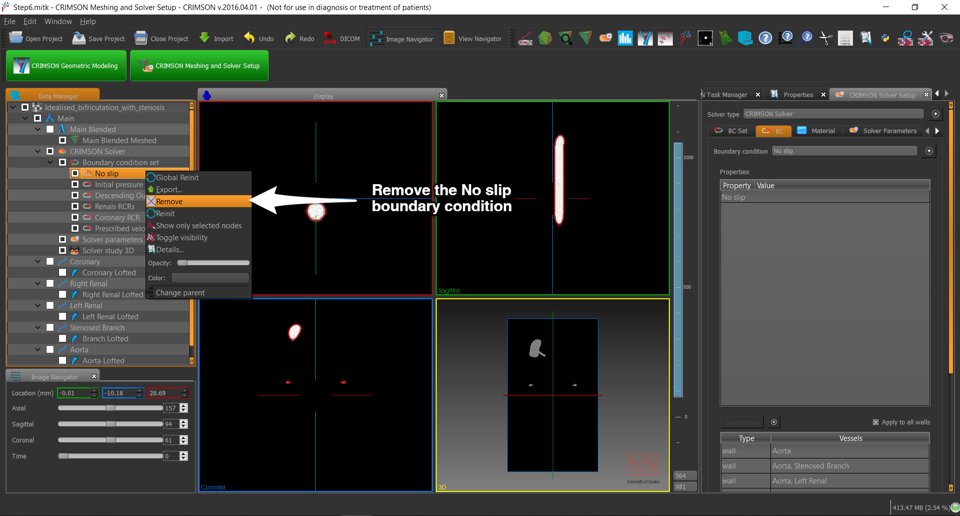Open the View Navigator icon

(449, 38)
